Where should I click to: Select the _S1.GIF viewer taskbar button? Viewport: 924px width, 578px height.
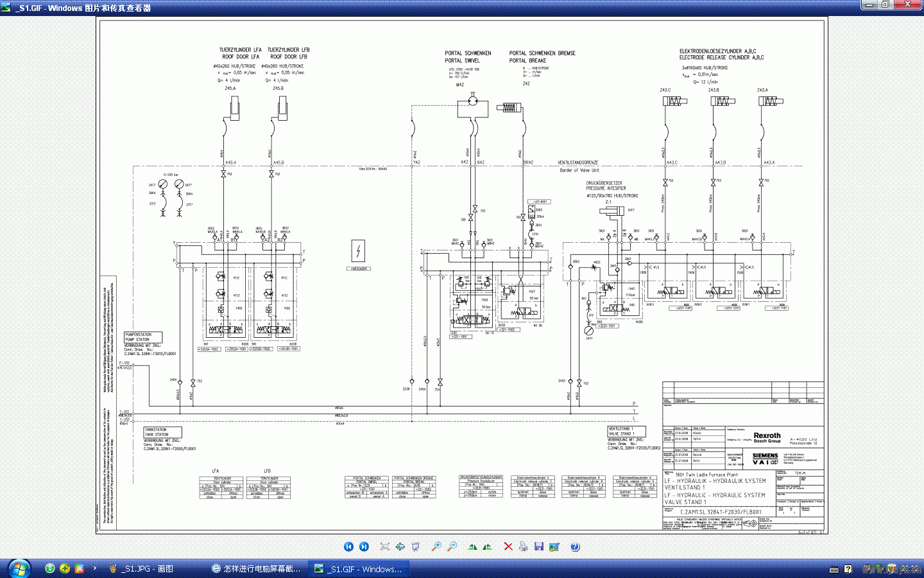[x=358, y=568]
